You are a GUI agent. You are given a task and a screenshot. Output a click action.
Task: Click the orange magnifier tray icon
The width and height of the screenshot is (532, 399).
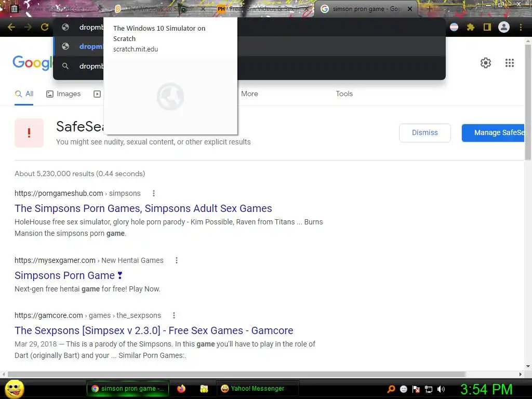click(391, 389)
